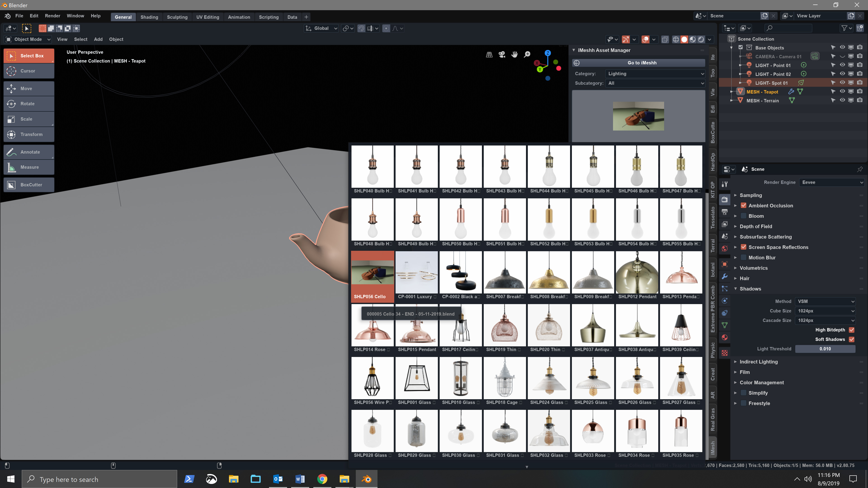Open the Category dropdown in iMeshh Asset Manager
Image resolution: width=868 pixels, height=488 pixels.
[x=655, y=74]
